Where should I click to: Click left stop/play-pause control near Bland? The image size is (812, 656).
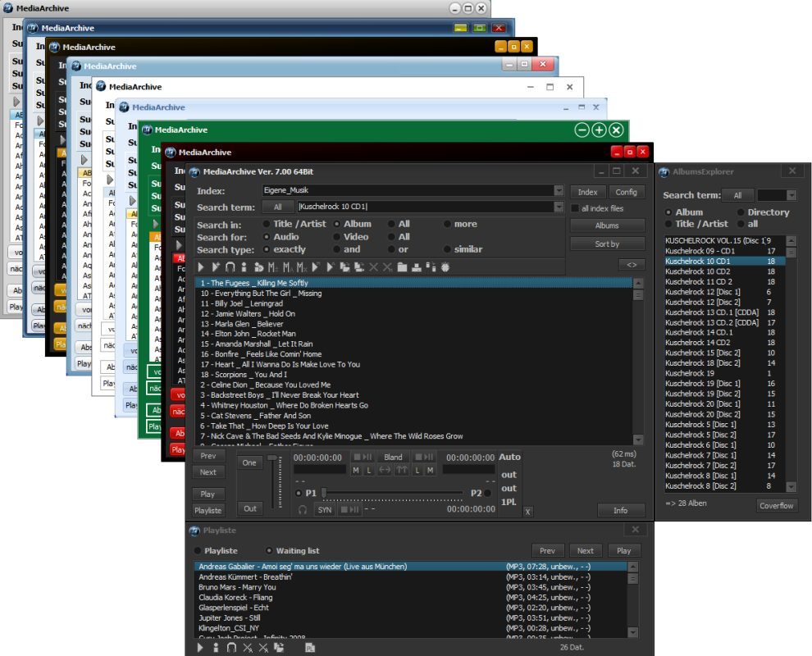[x=363, y=457]
